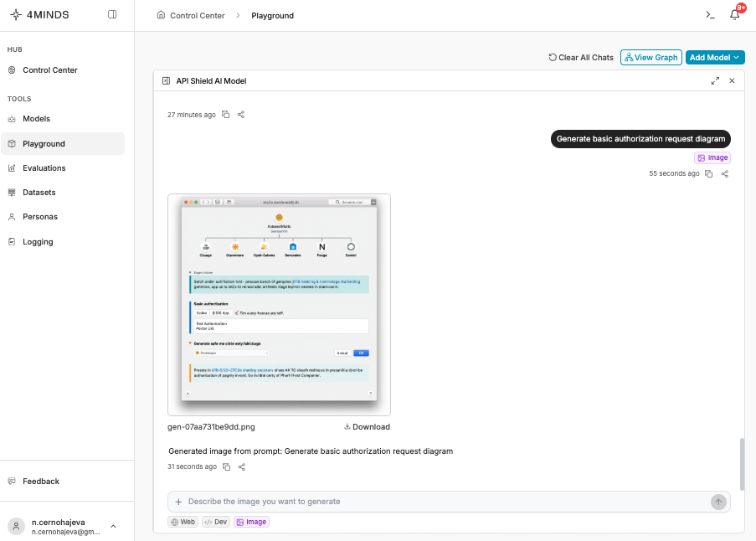756x541 pixels.
Task: Collapse the sidebar with the panel toggle icon
Action: pos(112,14)
